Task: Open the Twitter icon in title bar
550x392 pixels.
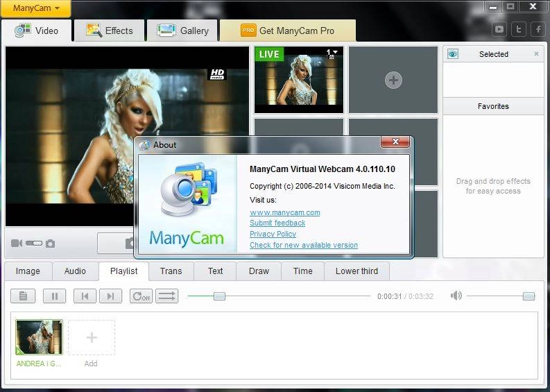Action: click(x=518, y=29)
